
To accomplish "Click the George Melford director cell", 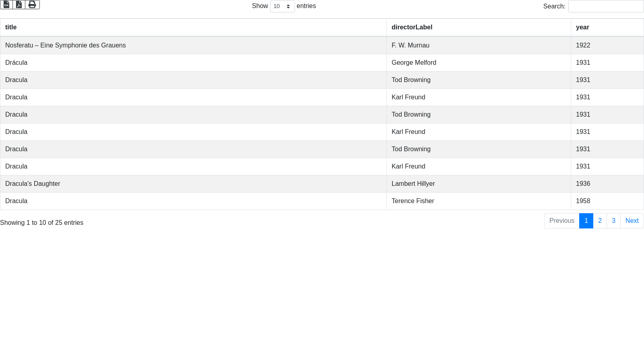I will [x=414, y=63].
